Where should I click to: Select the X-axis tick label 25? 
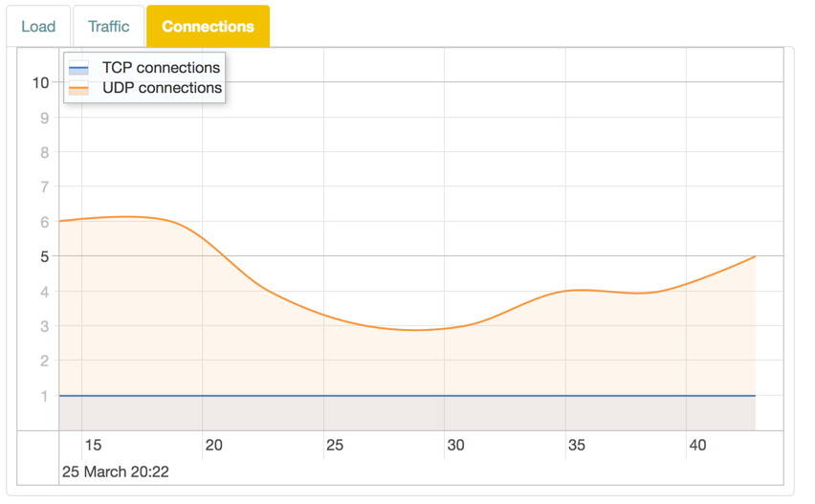point(335,446)
